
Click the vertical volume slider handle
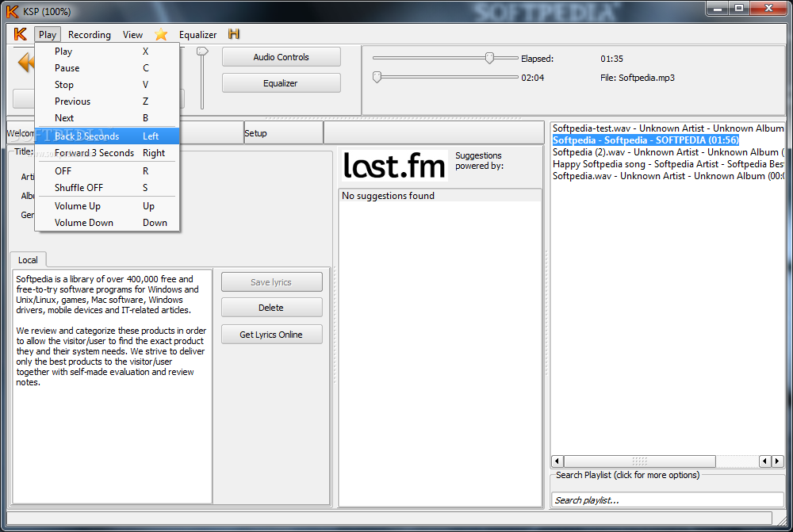(202, 51)
